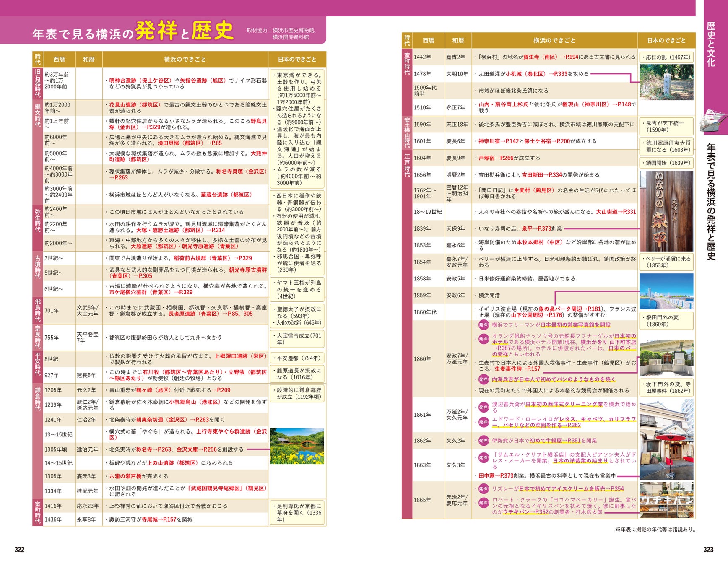View the garden bridge photo beside 称名寺 entry
Screen dimensions: 728x566
click(297, 446)
